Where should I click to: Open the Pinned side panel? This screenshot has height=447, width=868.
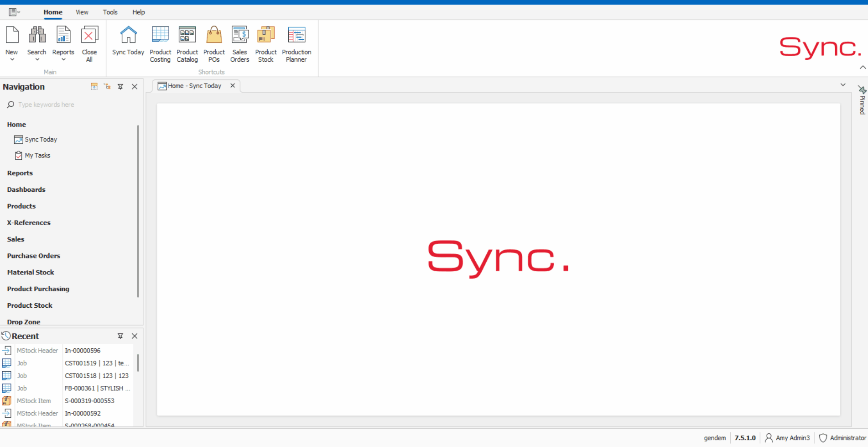click(x=862, y=100)
